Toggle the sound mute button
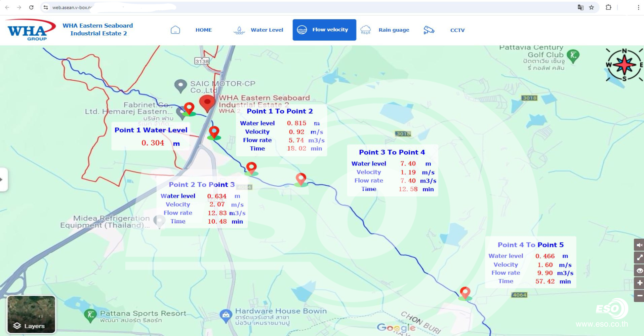644x336 pixels. click(x=639, y=245)
